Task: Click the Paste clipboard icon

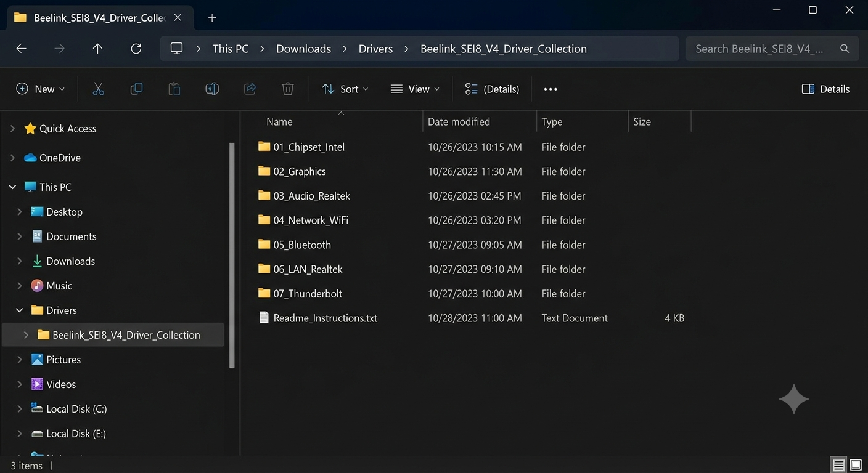Action: 174,89
